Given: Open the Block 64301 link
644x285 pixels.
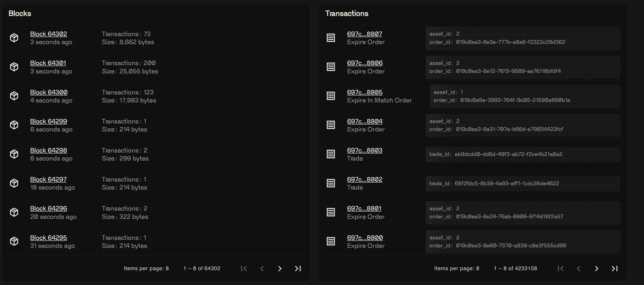Looking at the screenshot, I should click(x=48, y=63).
